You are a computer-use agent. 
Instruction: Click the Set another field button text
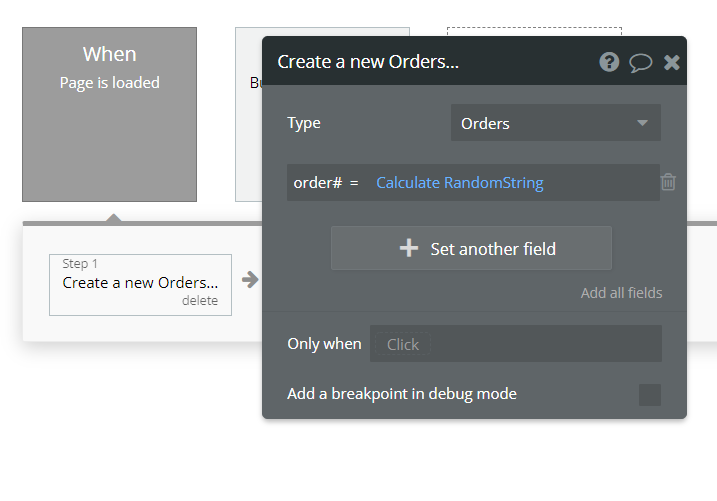tap(493, 249)
